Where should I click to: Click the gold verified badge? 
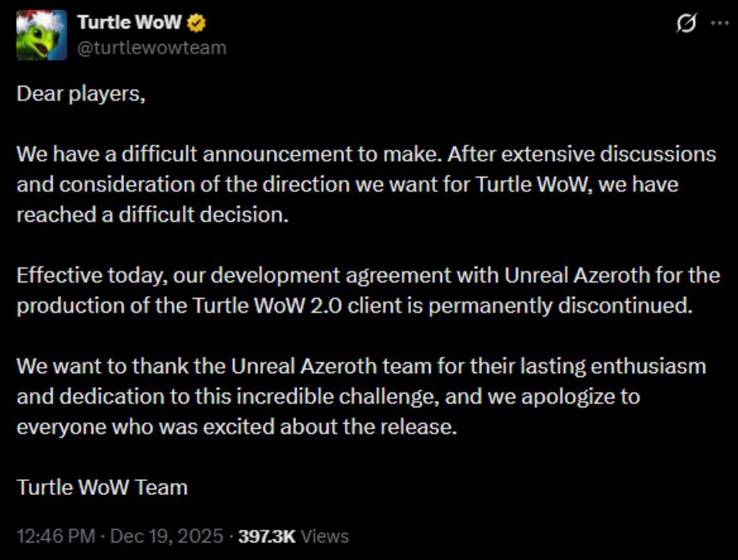(x=197, y=23)
